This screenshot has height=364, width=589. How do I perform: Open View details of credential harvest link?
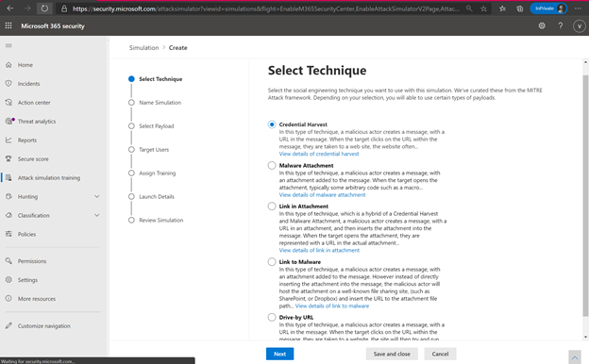tap(319, 154)
